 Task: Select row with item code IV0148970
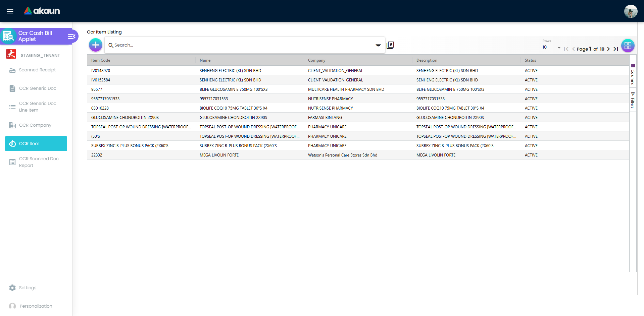358,71
